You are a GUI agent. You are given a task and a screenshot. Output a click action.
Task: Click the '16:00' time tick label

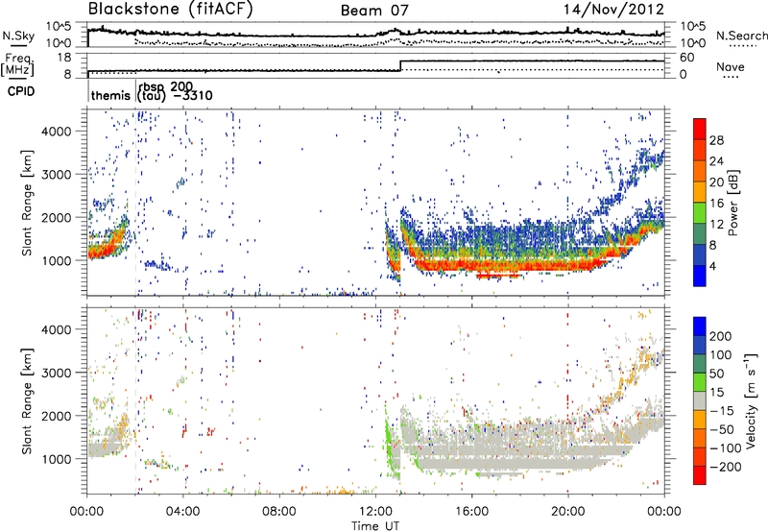click(x=471, y=512)
